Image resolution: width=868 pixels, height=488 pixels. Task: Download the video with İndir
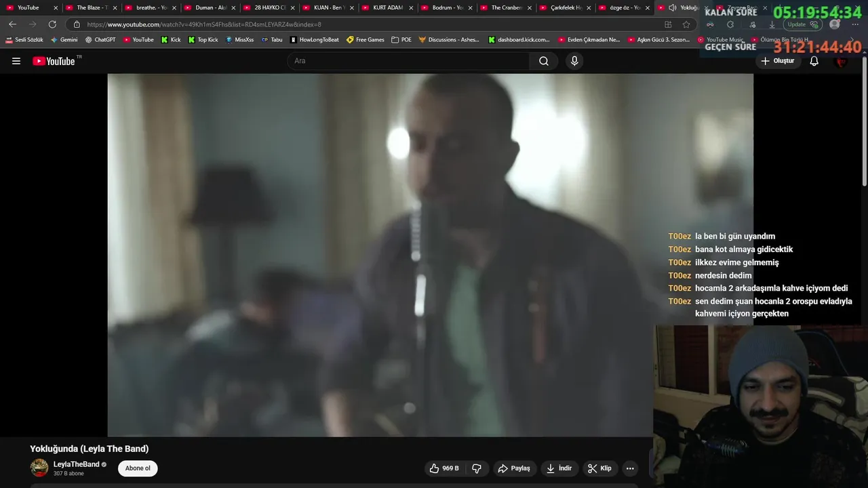[x=559, y=468]
